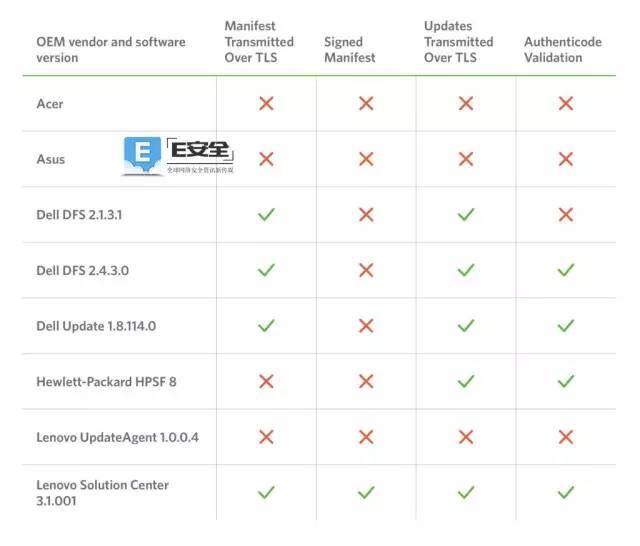Click Dell Update 1.8.114.0 Signed Manifest red X
The height and width of the screenshot is (546, 640).
(x=366, y=325)
